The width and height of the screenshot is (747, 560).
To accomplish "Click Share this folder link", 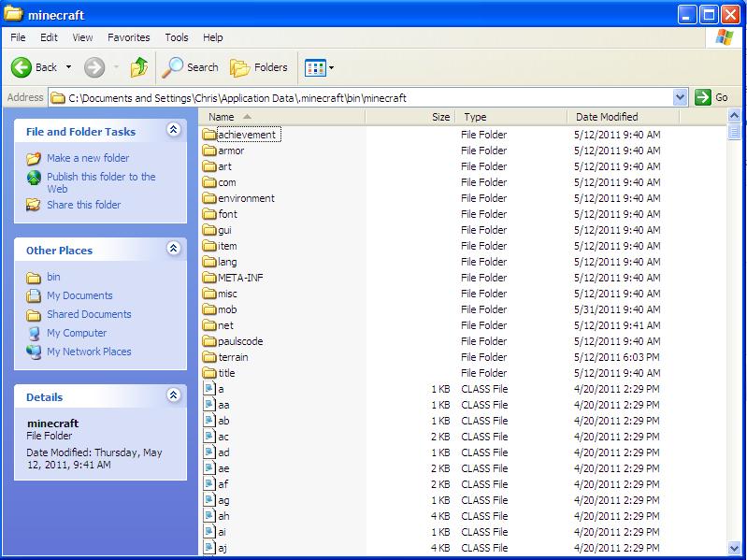I will click(84, 205).
